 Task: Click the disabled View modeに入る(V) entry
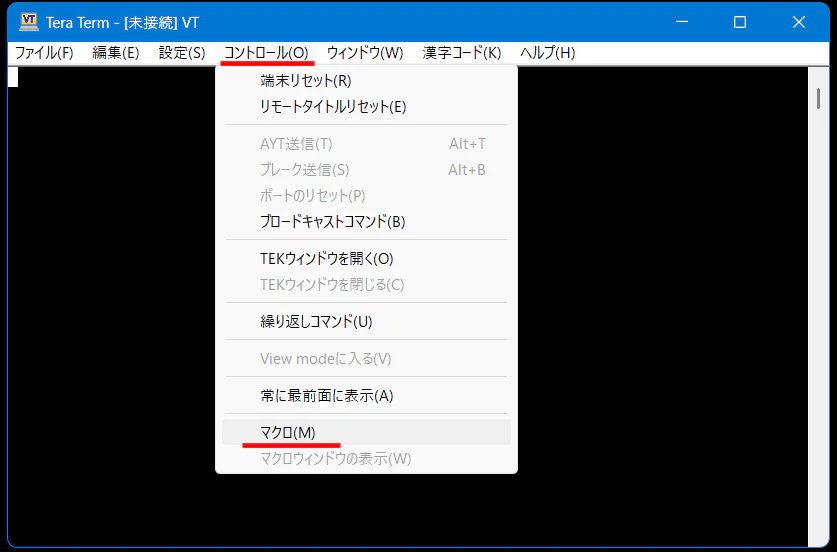click(x=366, y=358)
